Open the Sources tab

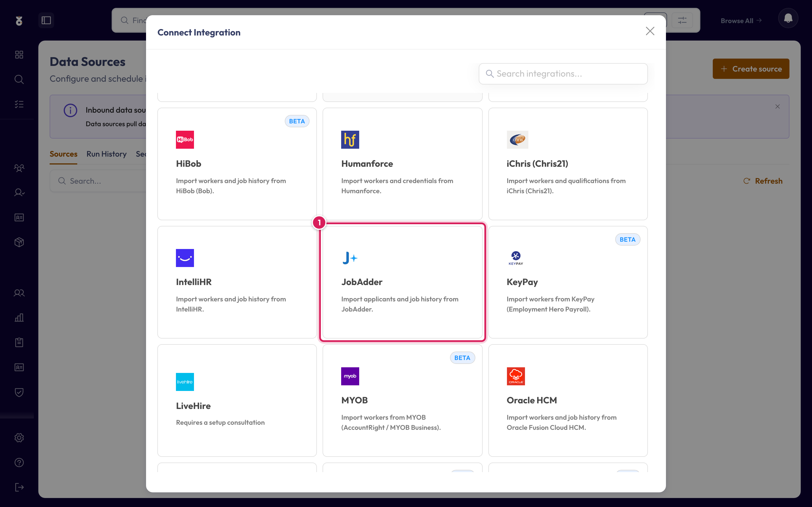tap(63, 154)
